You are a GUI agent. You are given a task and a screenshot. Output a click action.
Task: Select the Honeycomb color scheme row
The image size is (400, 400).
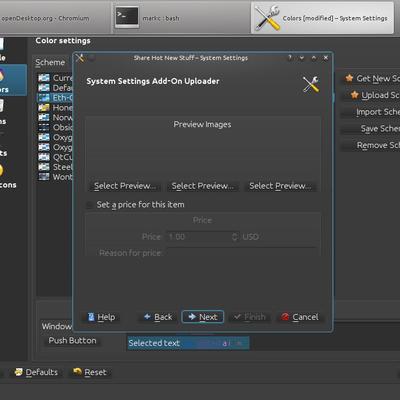click(55, 107)
